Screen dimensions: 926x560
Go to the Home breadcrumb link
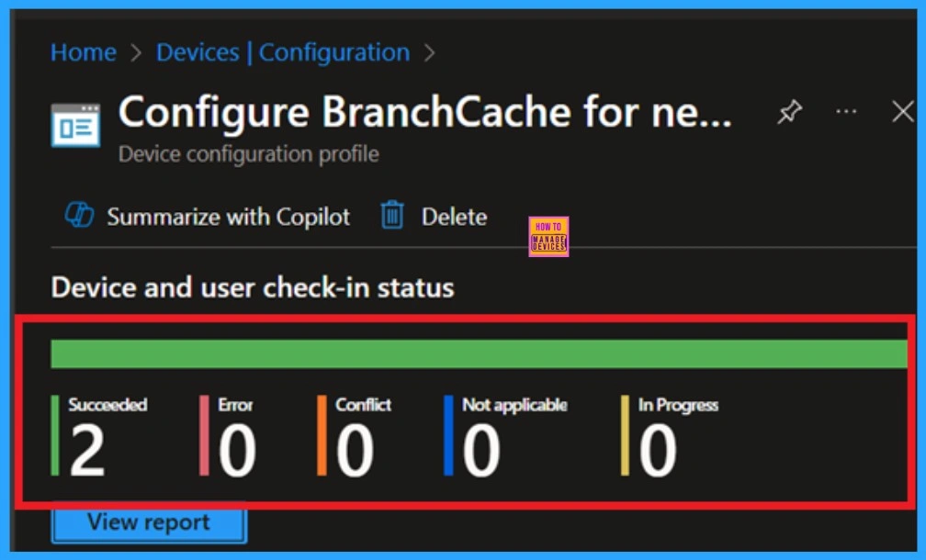84,52
